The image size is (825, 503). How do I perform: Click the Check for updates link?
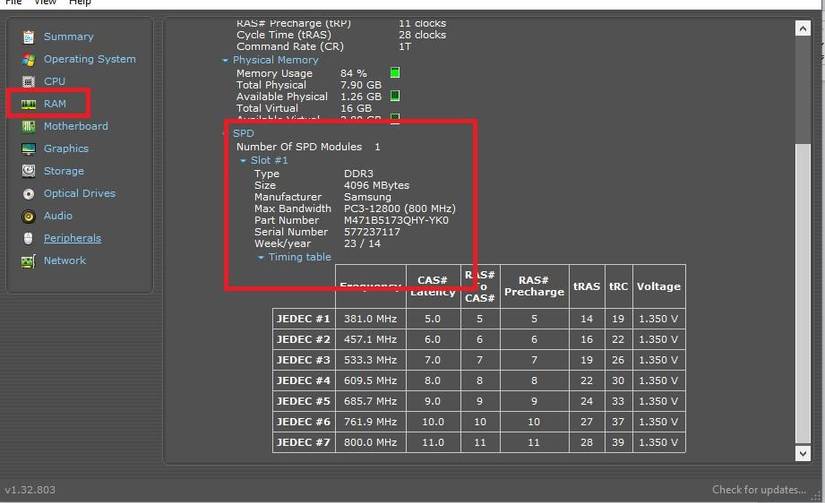[x=758, y=490]
